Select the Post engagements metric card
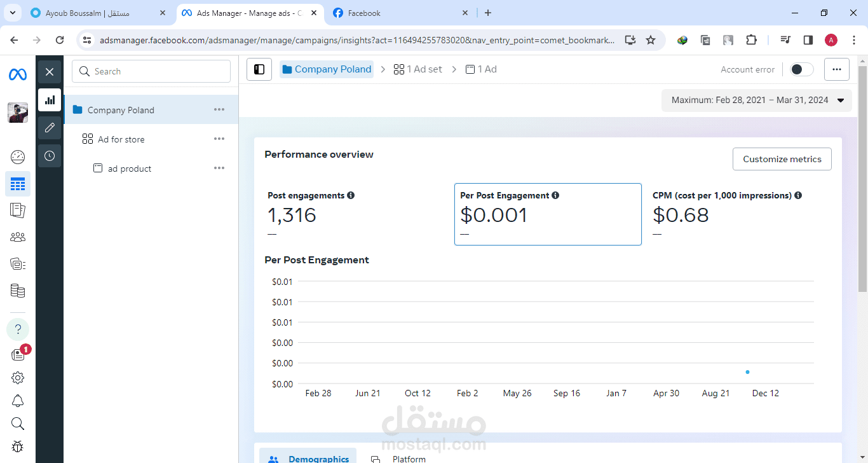 pyautogui.click(x=356, y=214)
